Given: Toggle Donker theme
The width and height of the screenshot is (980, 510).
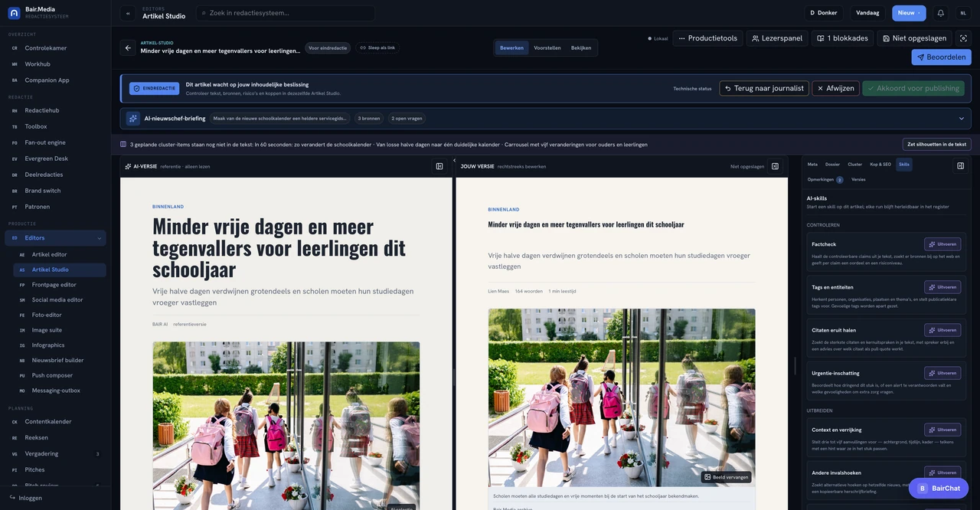Looking at the screenshot, I should point(824,13).
